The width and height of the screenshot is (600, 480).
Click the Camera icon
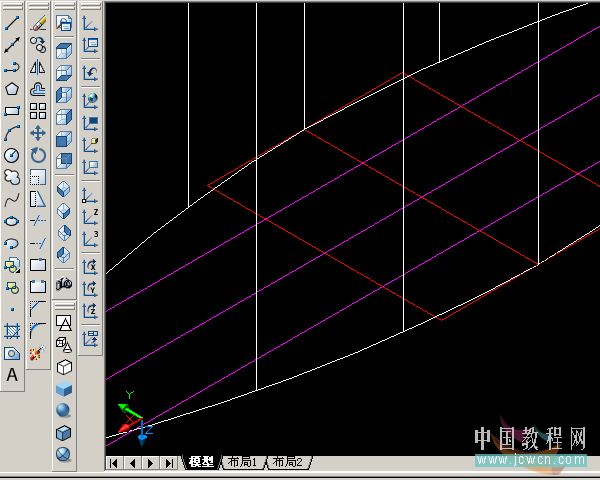[64, 284]
